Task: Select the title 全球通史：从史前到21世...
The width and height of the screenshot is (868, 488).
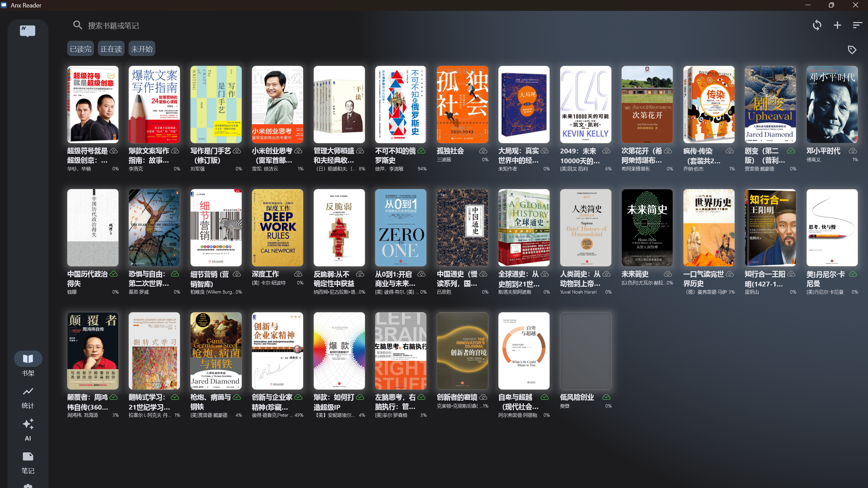Action: pyautogui.click(x=519, y=279)
